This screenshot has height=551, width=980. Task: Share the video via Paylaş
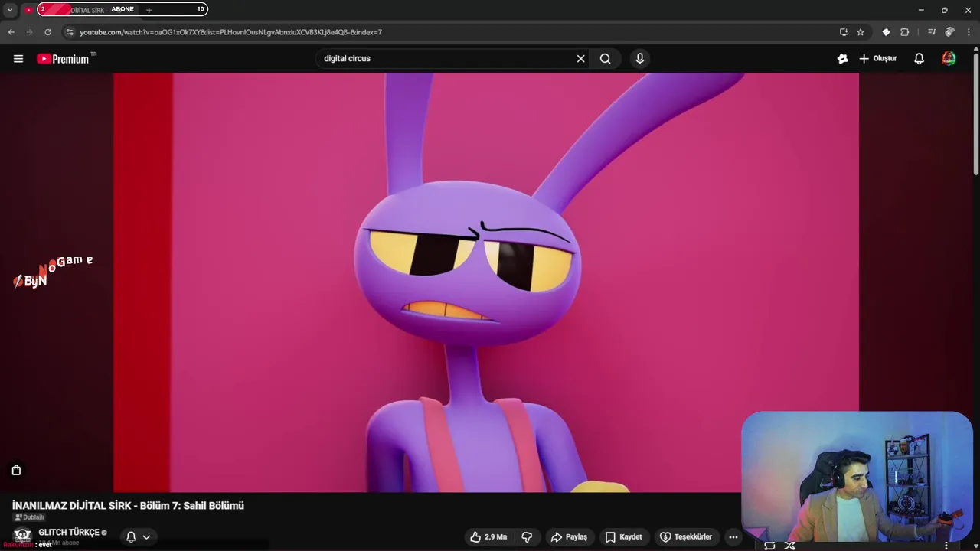[x=569, y=537]
